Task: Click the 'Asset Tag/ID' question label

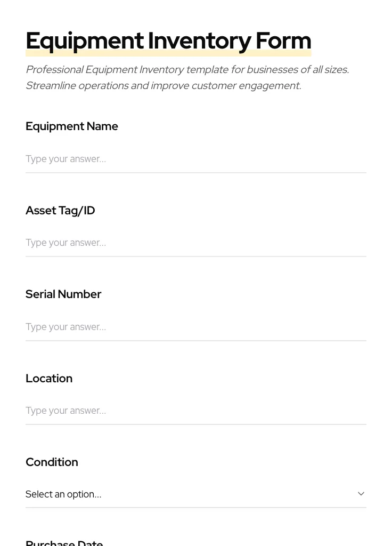Action: (60, 211)
